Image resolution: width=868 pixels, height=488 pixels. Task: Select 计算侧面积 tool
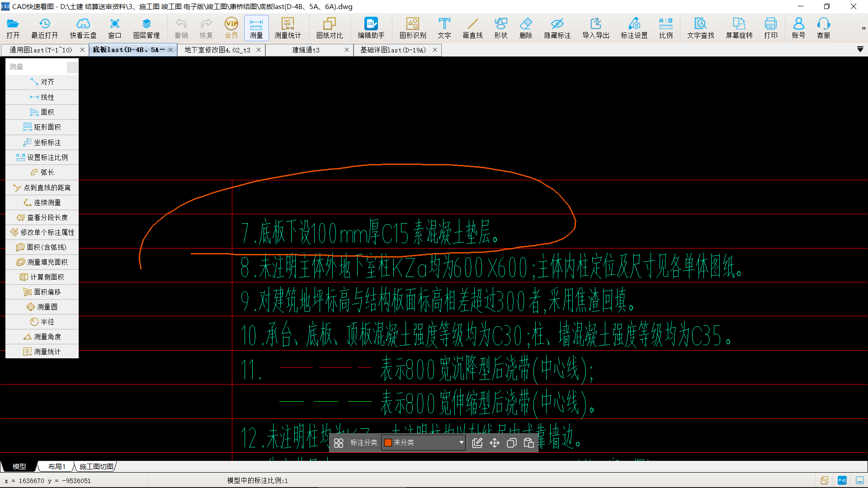click(42, 277)
